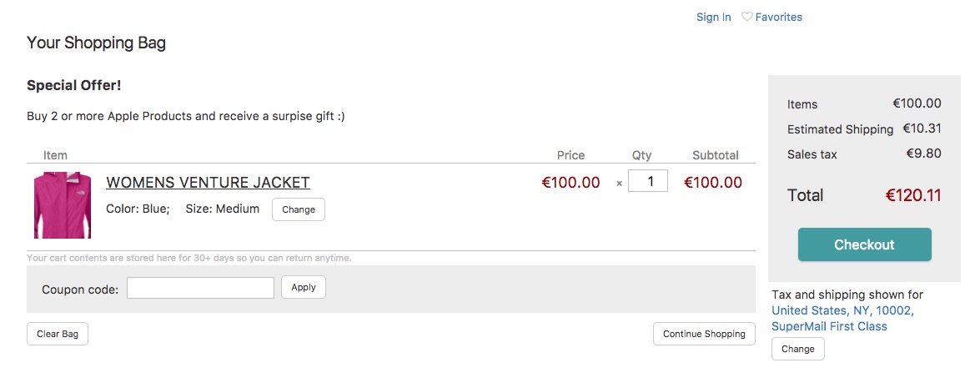Open the Womens Venture Jacket product link
The height and width of the screenshot is (378, 980).
coord(209,183)
